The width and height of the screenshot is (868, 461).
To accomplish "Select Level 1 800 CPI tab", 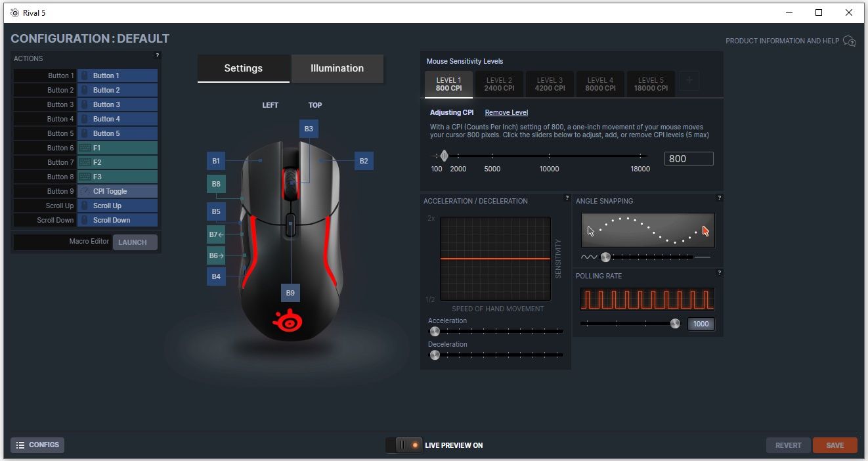I will 448,84.
